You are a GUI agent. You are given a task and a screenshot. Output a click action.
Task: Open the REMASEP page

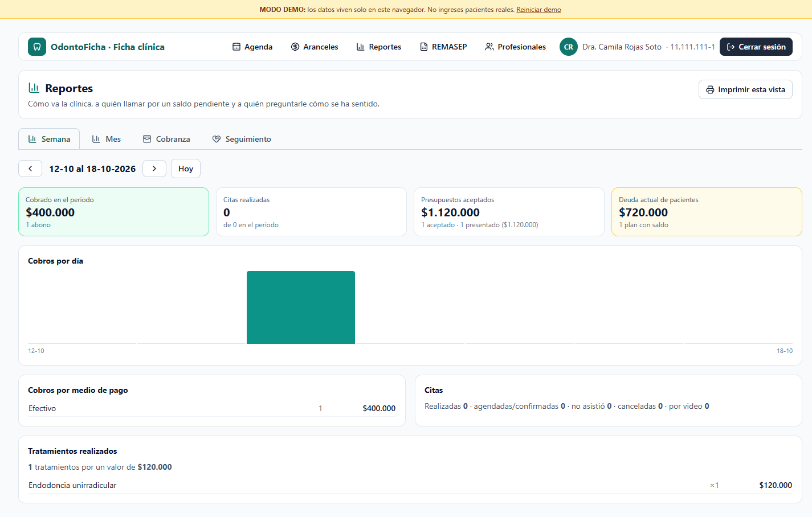point(443,47)
